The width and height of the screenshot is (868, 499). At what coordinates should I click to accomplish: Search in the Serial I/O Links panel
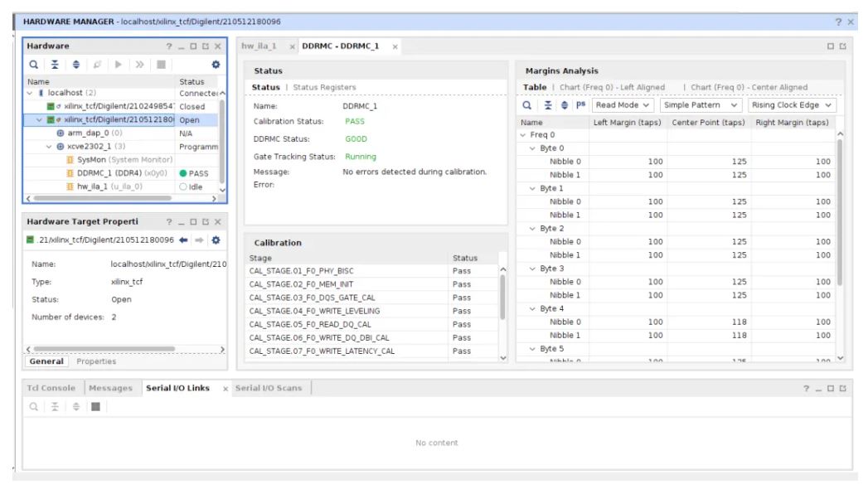coord(34,407)
